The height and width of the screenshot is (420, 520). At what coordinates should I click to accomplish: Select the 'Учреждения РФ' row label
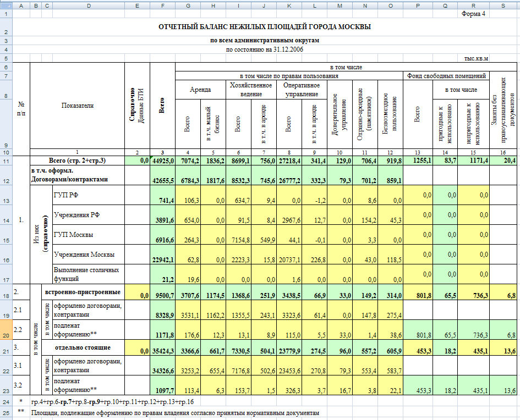click(x=89, y=214)
